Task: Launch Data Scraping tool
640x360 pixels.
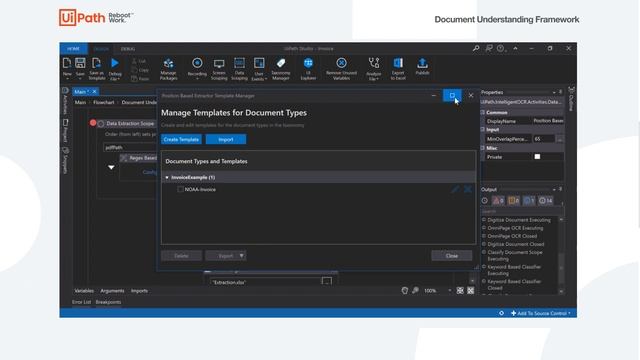Action: point(240,68)
